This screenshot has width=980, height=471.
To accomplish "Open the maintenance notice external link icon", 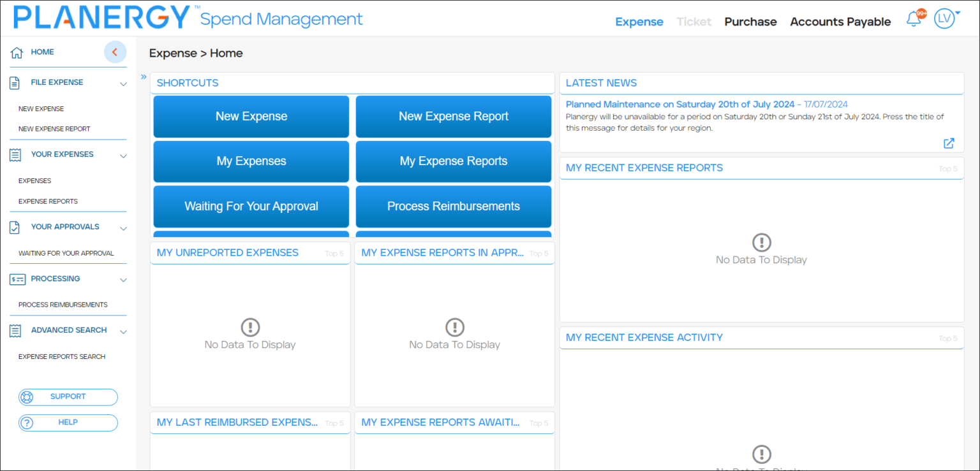I will (949, 143).
